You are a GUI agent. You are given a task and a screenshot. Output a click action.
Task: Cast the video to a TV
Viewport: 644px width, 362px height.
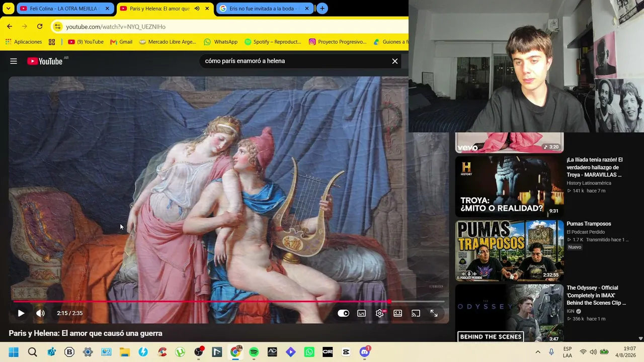(x=416, y=313)
